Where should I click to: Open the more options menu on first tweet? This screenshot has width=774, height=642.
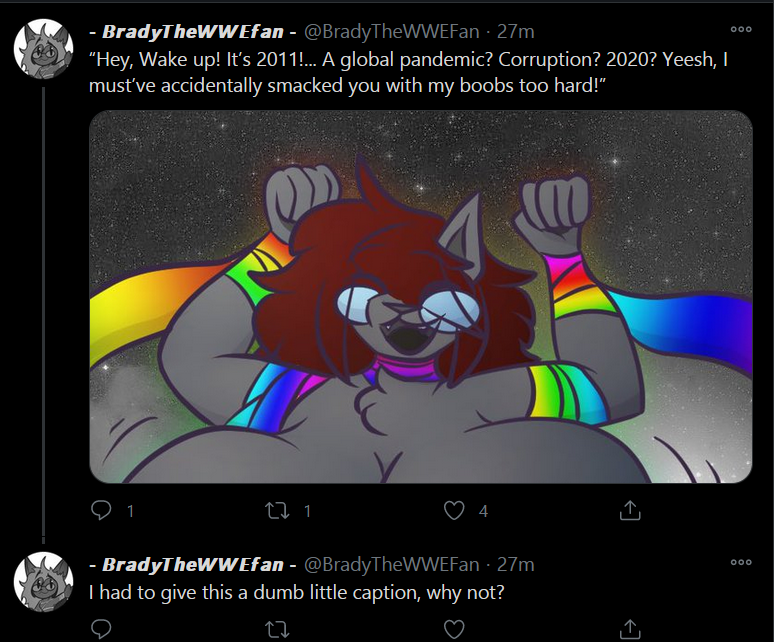coord(741,29)
